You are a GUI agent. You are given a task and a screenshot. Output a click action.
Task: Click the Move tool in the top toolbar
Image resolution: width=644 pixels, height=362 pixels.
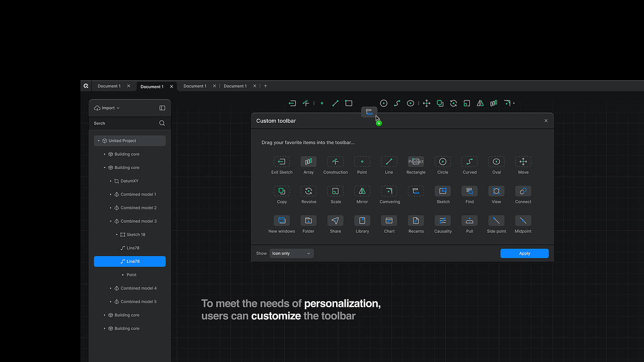(427, 103)
